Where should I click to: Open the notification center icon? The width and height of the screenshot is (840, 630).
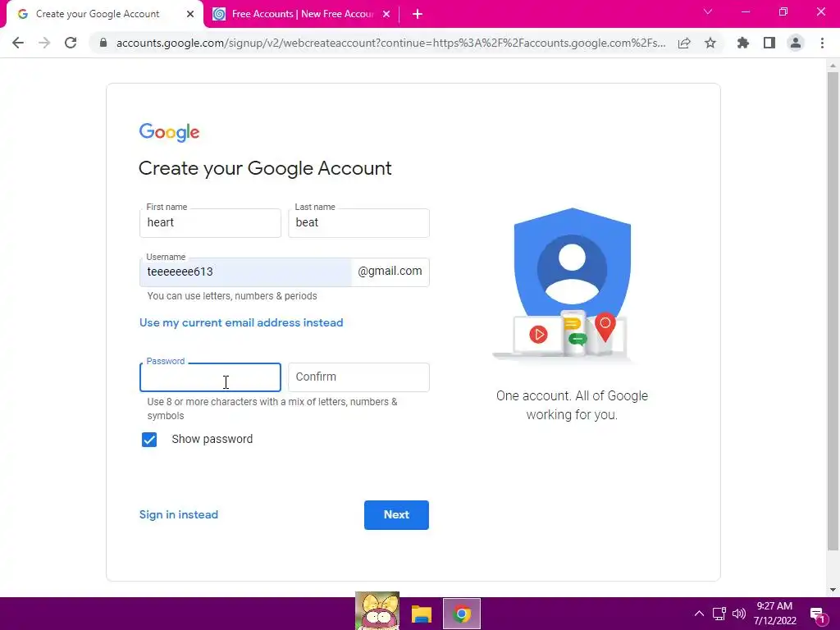point(817,614)
